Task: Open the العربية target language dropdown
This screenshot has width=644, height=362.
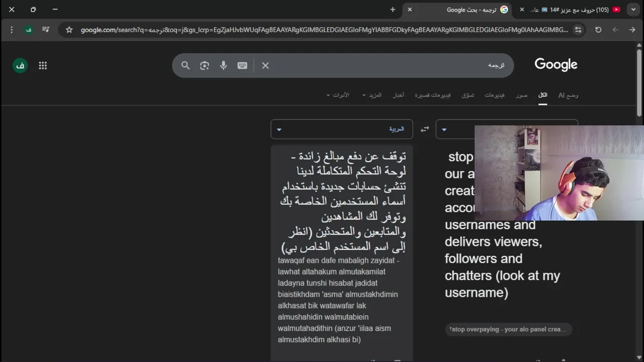Action: point(342,129)
